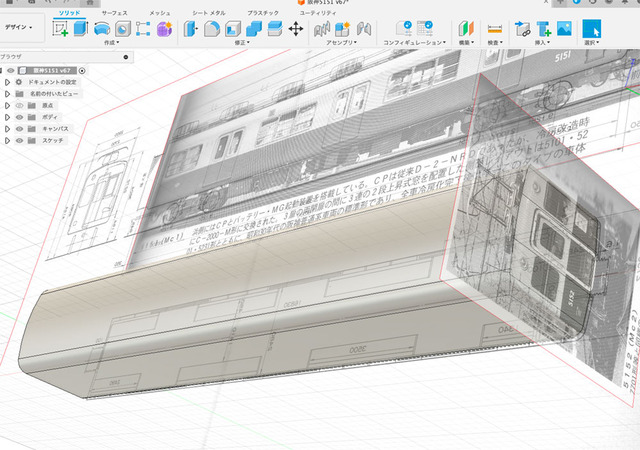The height and width of the screenshot is (450, 640).
Task: Select the Offset Face tool
Action: pos(275,29)
